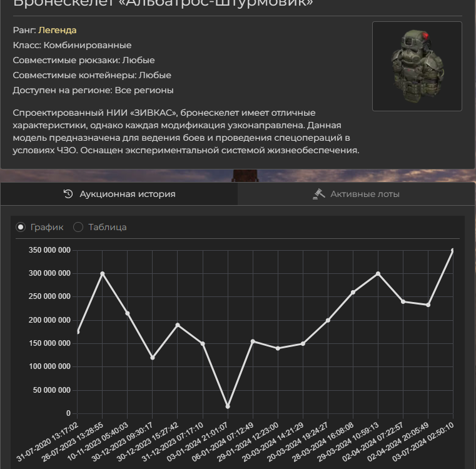
Task: Click the data point for 10-11-2023
Action: tap(128, 313)
